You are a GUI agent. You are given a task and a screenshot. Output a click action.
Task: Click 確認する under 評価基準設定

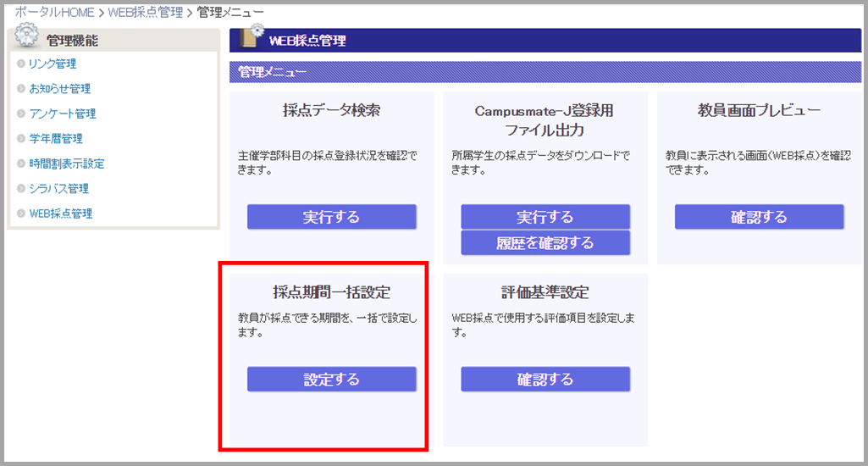tap(545, 379)
